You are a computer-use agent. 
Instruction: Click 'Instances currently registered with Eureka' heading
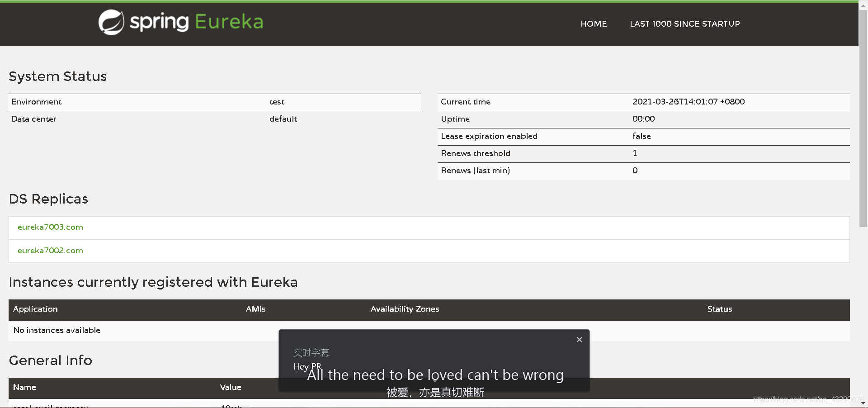153,282
